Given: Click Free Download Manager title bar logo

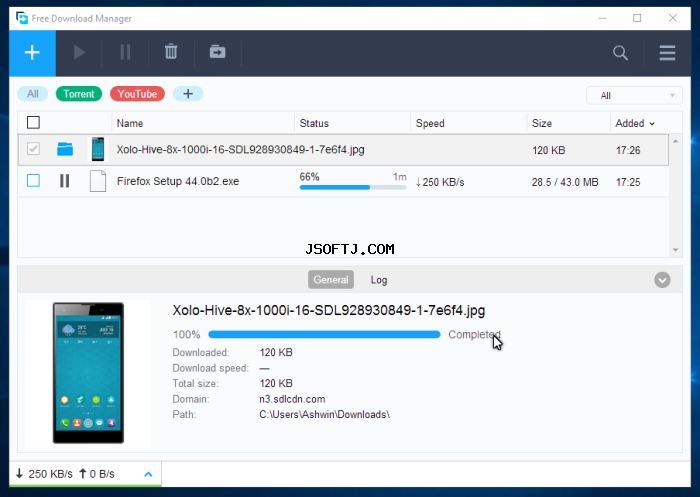Looking at the screenshot, I should tap(21, 18).
